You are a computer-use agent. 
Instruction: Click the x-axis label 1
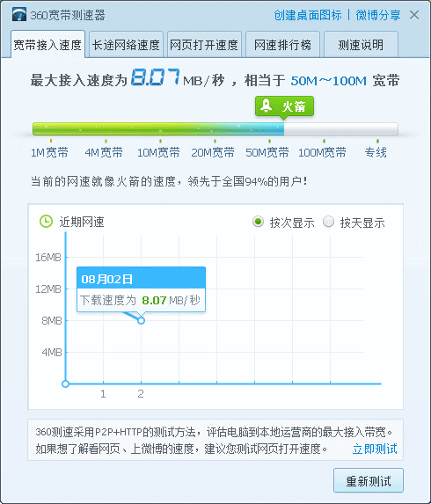pos(103,394)
